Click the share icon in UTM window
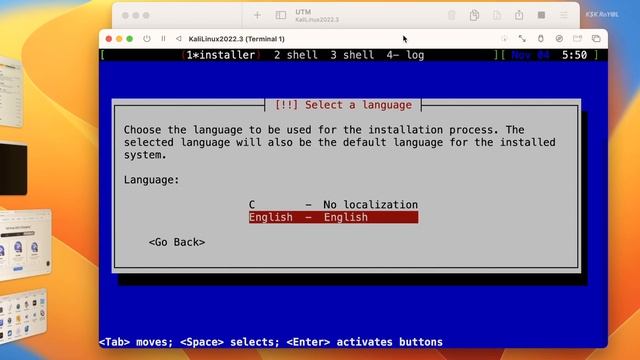 coord(519,16)
